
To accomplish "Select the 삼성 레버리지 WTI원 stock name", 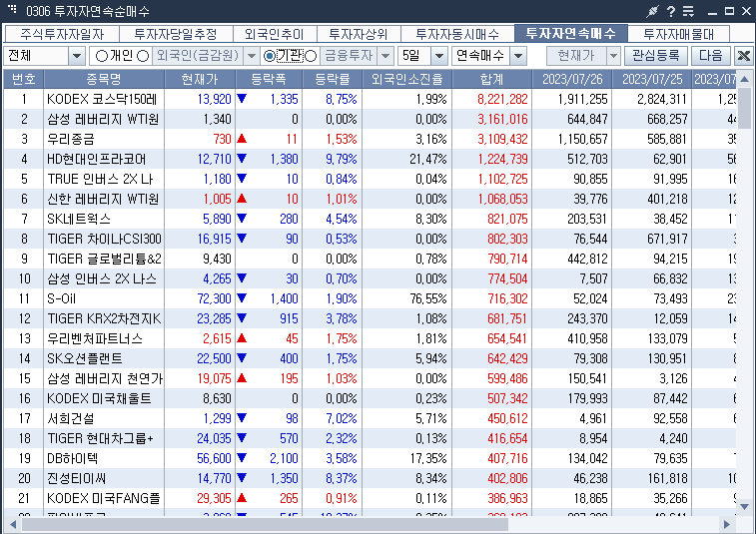I will point(103,119).
